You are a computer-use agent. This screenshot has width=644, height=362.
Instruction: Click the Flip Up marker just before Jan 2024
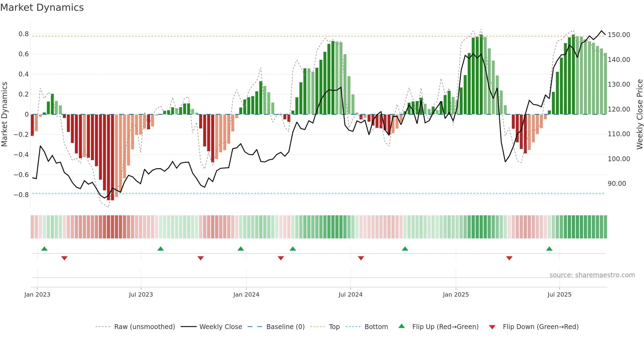tap(241, 249)
